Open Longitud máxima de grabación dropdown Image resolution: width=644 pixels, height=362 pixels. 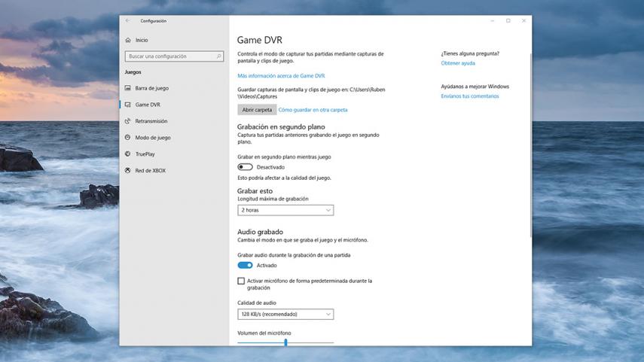pyautogui.click(x=285, y=210)
